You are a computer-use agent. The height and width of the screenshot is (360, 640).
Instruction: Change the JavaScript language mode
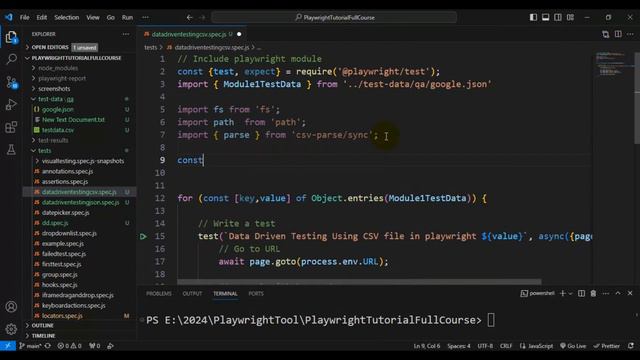pyautogui.click(x=540, y=346)
